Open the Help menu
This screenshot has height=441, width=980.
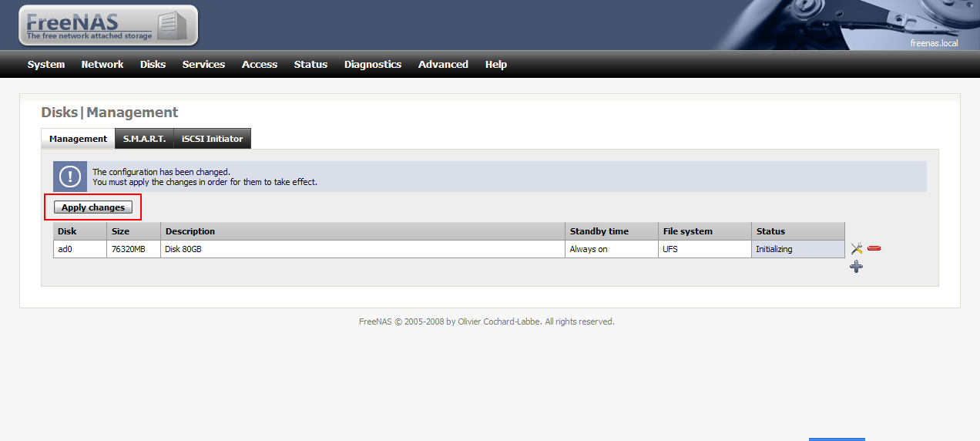(496, 65)
